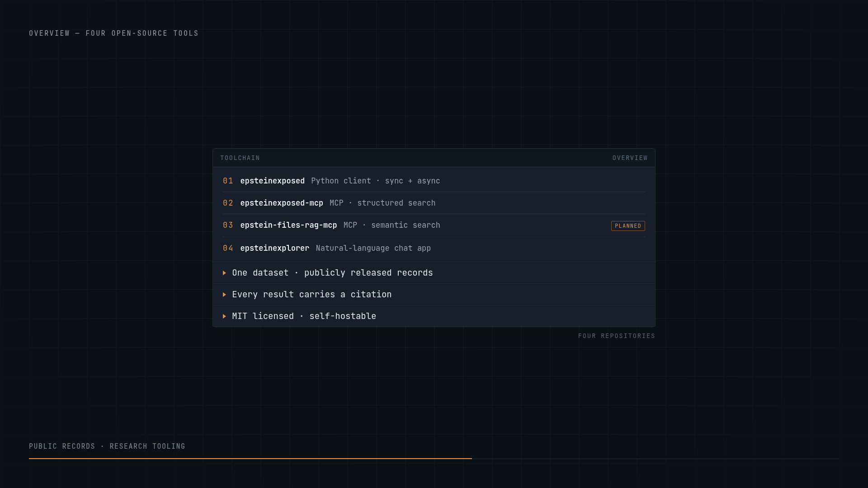Click the triangle beside One dataset

pos(224,273)
